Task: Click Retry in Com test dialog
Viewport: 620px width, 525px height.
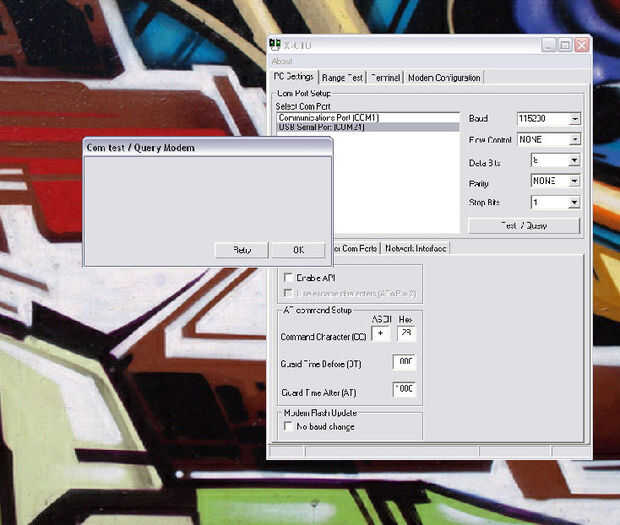Action: pyautogui.click(x=242, y=250)
